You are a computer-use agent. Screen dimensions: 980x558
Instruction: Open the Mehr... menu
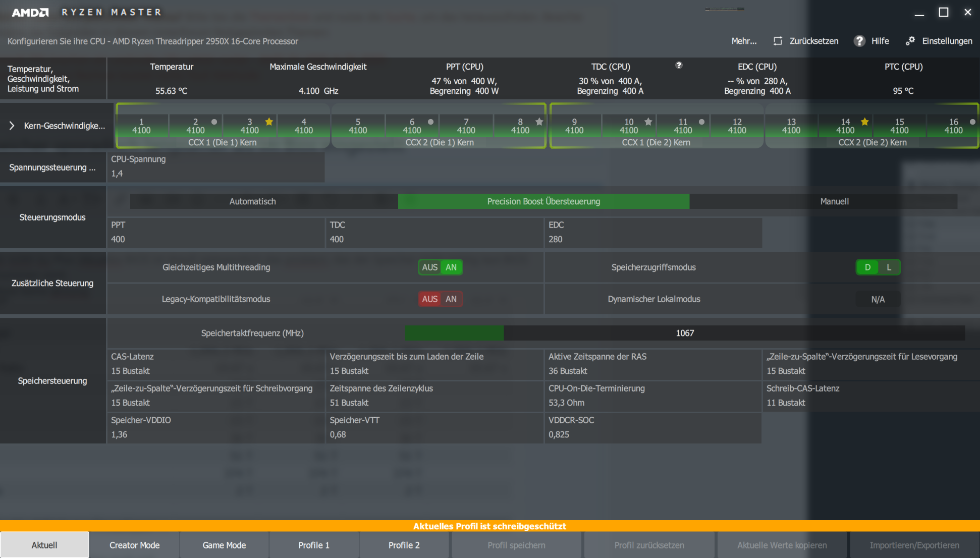(744, 41)
